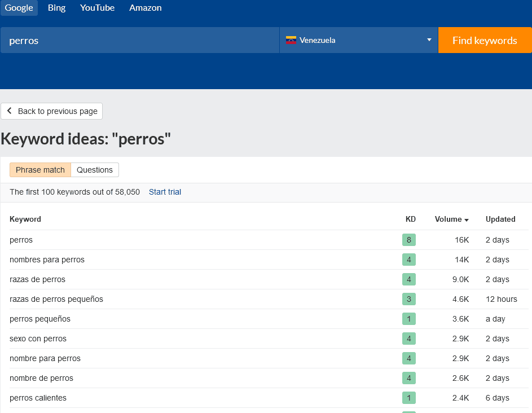Click the Updated column header
The height and width of the screenshot is (413, 532).
click(x=500, y=219)
